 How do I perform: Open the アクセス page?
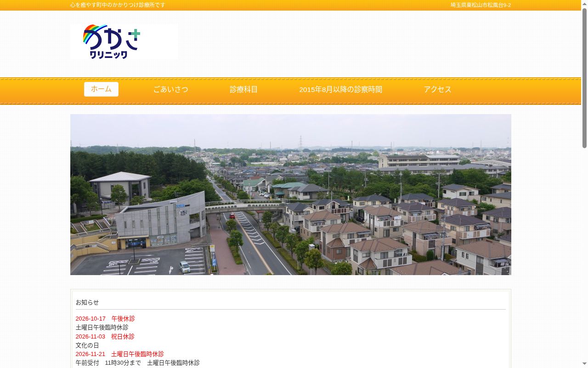point(438,89)
